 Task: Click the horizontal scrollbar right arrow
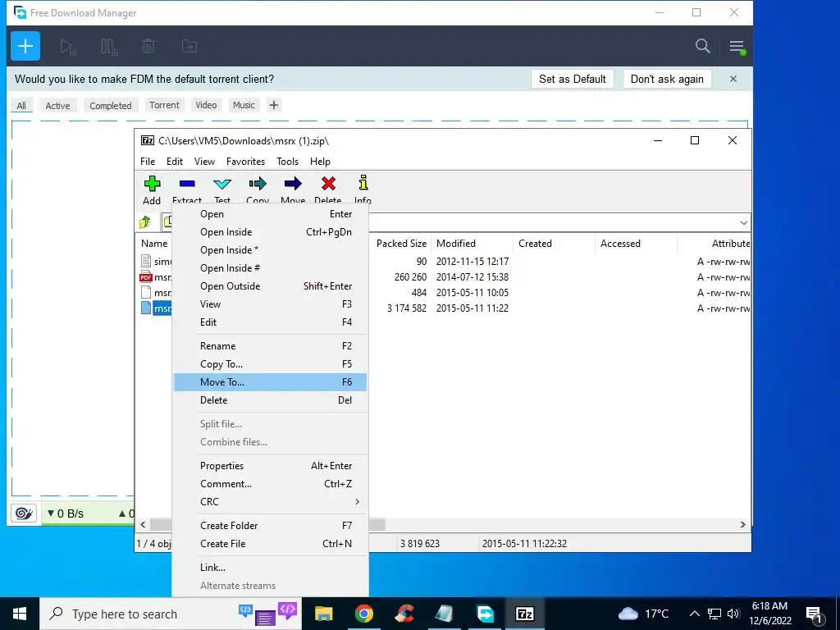tap(742, 524)
